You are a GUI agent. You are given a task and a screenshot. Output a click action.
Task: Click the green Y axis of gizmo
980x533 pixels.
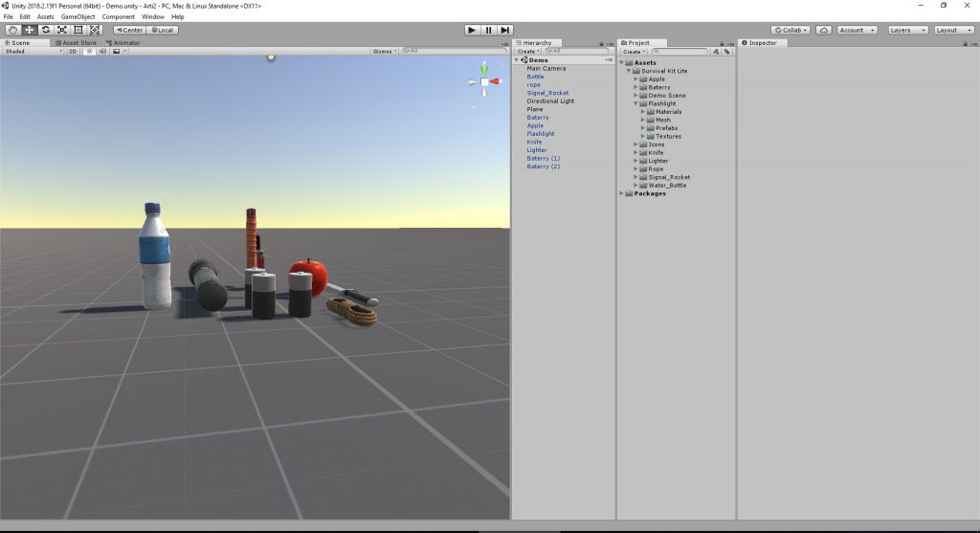(x=483, y=68)
